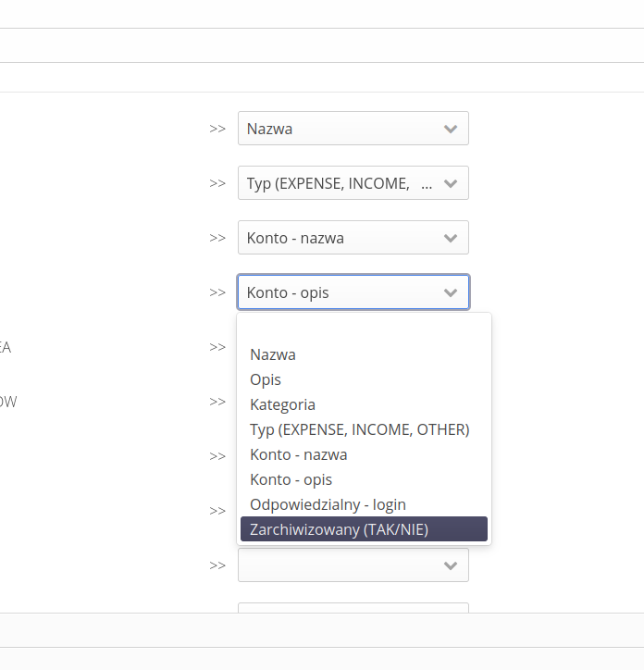Click the chevron arrow on the Nazwa combo box
This screenshot has width=644, height=670.
[451, 129]
